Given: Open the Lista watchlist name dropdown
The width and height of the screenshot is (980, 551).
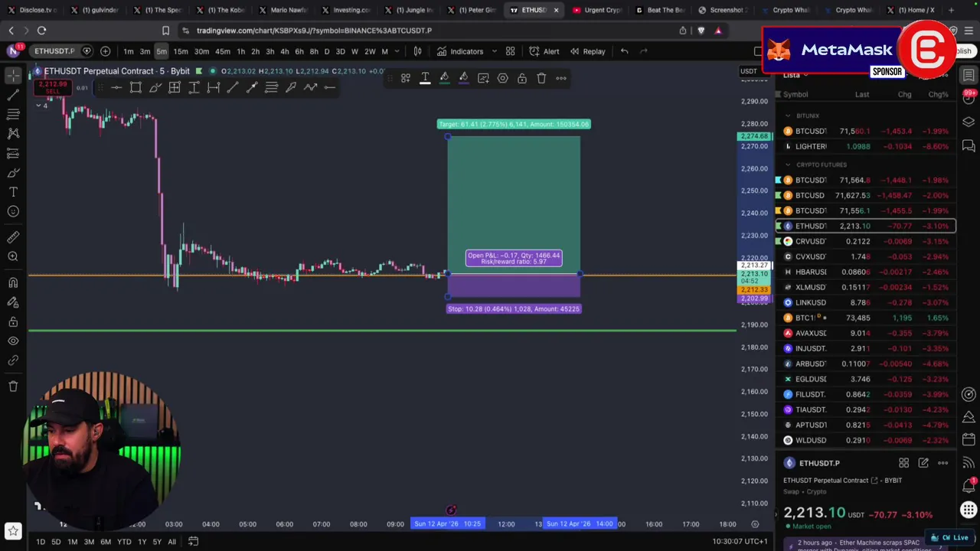Looking at the screenshot, I should tap(795, 75).
